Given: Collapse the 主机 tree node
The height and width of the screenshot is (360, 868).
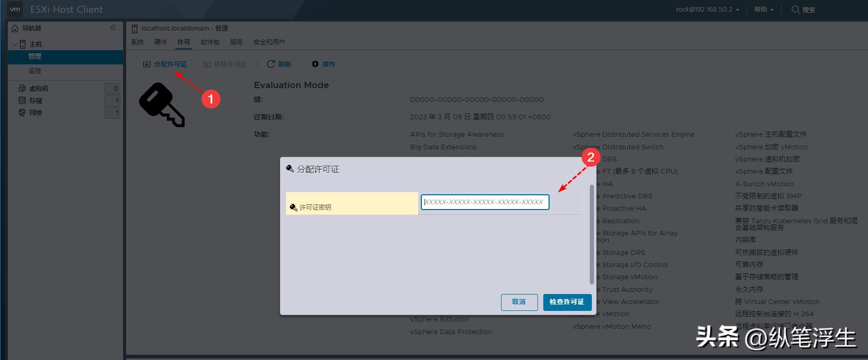Looking at the screenshot, I should click(x=15, y=44).
